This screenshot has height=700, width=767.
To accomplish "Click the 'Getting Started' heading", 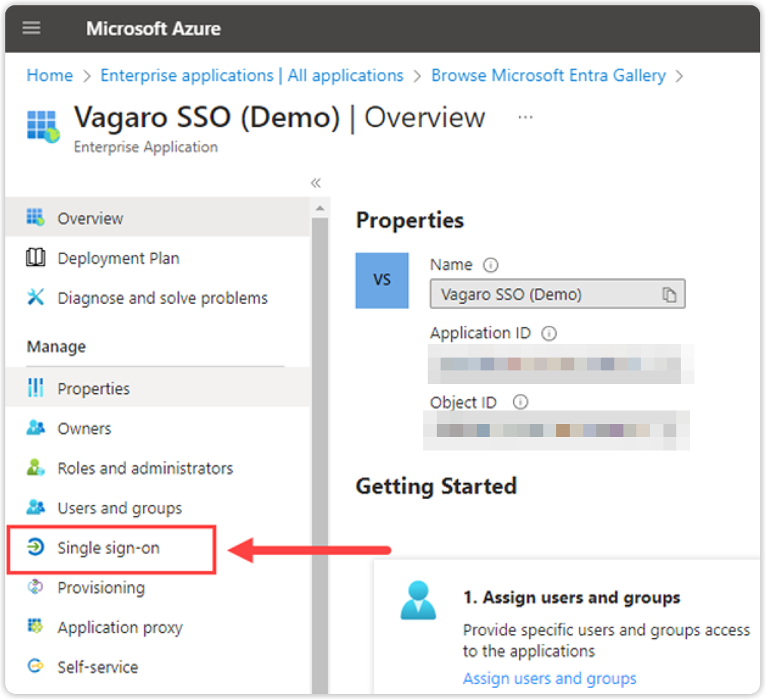I will coord(436,486).
